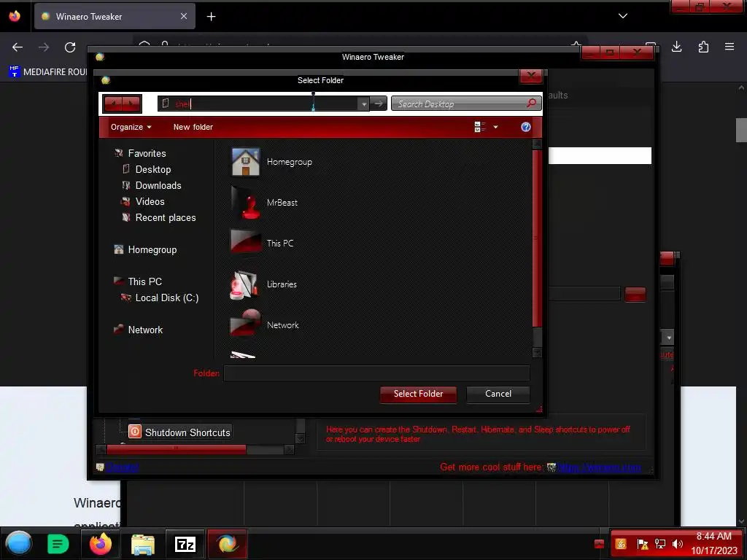
Task: Click the Search Desktop field
Action: [466, 104]
